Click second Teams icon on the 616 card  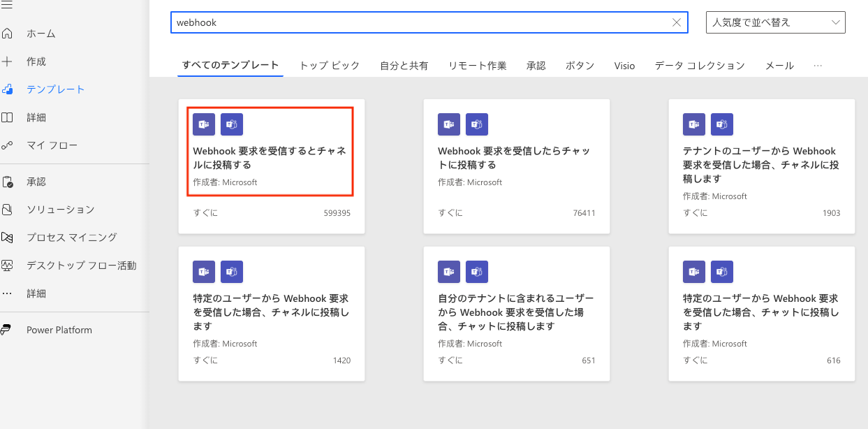[x=722, y=272]
